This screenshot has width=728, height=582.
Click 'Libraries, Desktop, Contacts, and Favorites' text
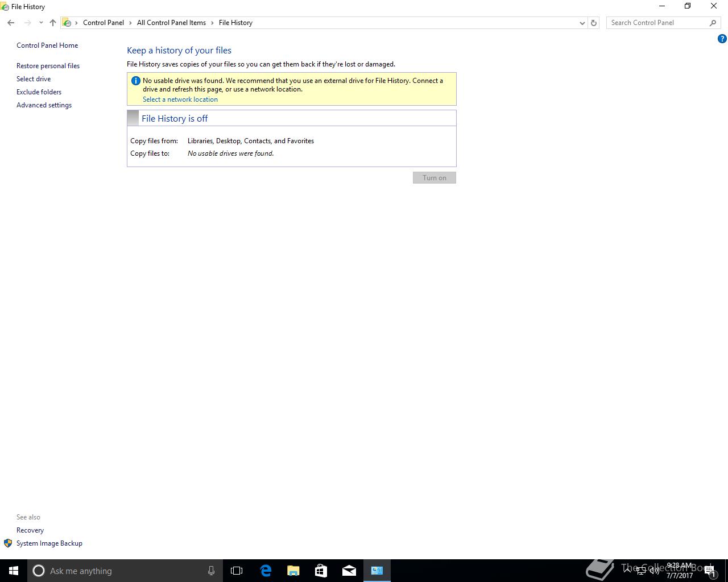tap(251, 141)
